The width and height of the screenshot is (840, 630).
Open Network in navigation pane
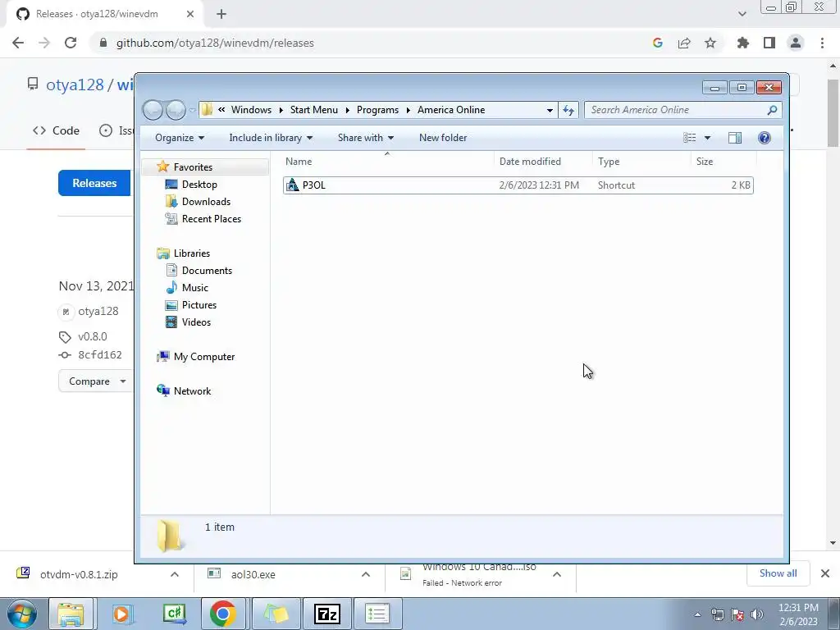(192, 391)
